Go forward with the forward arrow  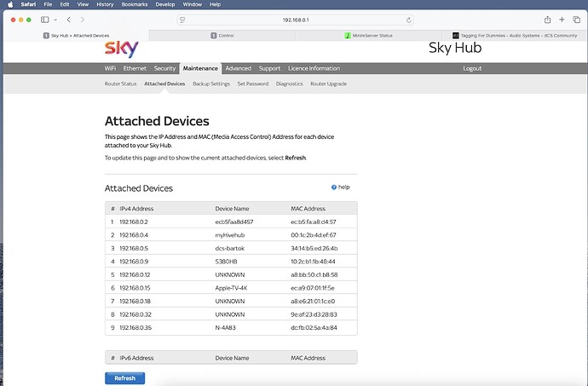(x=82, y=20)
